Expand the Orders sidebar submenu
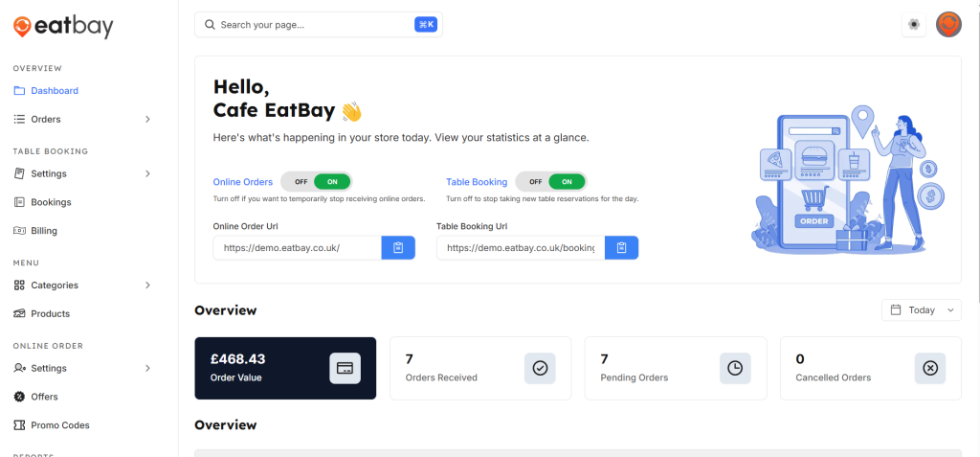 click(147, 120)
